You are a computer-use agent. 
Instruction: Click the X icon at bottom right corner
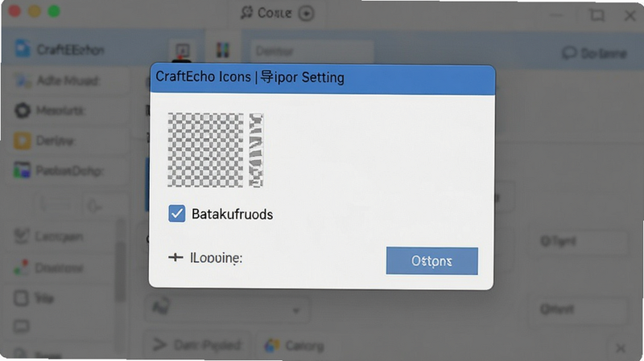tap(621, 349)
